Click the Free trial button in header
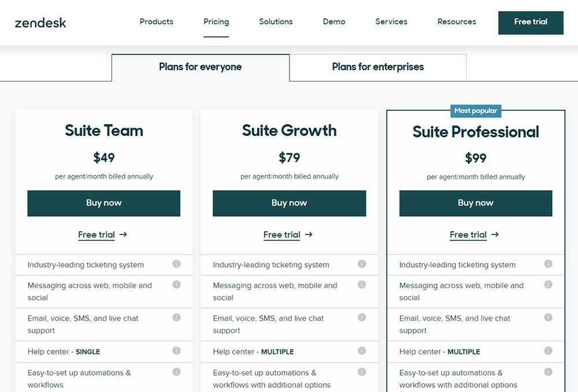This screenshot has width=578, height=392. (531, 23)
